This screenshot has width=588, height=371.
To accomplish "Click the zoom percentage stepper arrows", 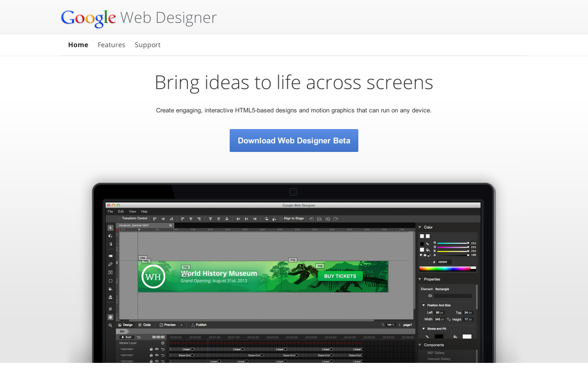I will (x=400, y=325).
